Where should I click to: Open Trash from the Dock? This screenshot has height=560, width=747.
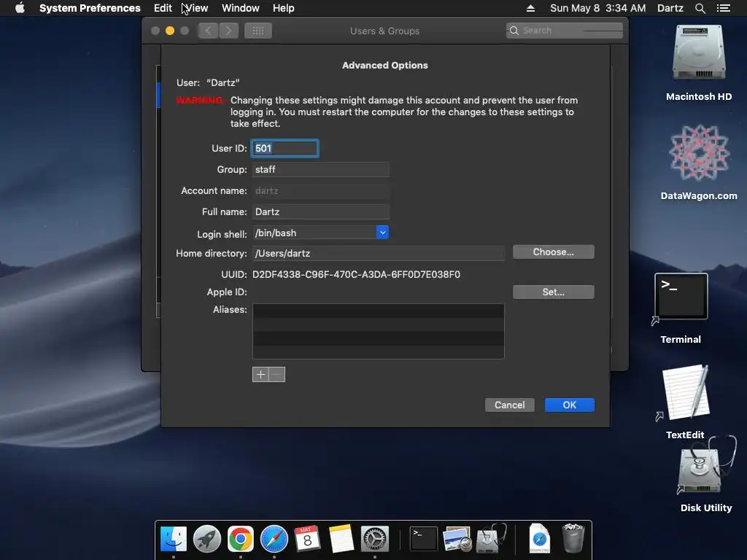573,539
